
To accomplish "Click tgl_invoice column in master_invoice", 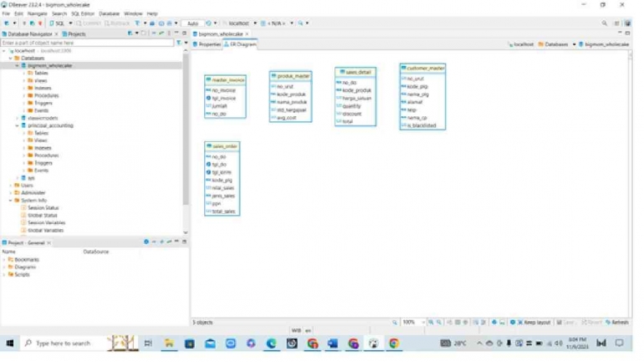I will (224, 98).
